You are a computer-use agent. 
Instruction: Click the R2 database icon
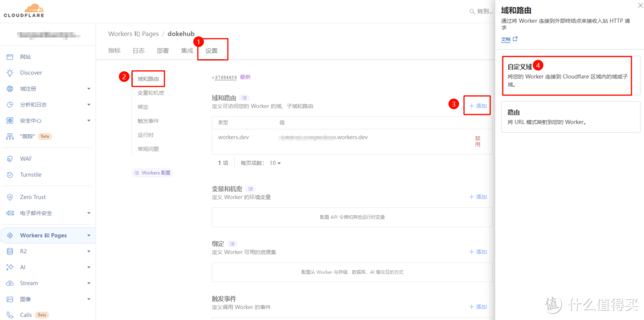(x=10, y=251)
